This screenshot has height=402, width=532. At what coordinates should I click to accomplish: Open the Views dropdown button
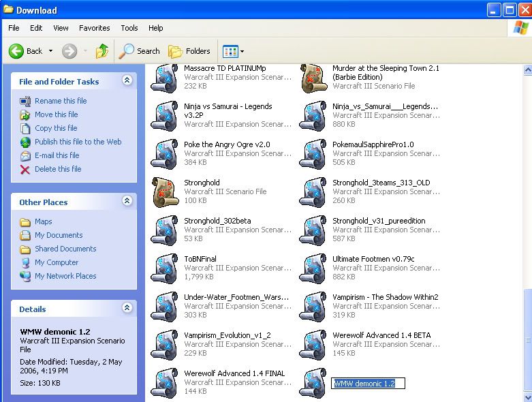click(233, 52)
